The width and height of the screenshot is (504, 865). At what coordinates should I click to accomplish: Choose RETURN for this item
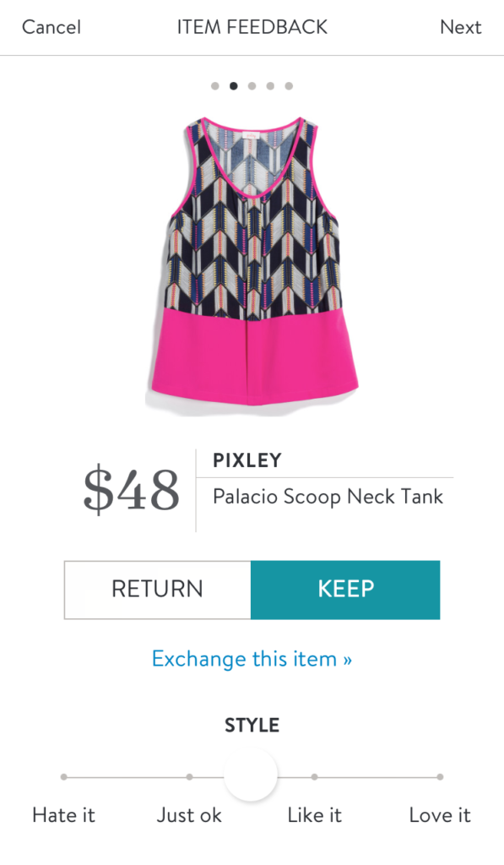tap(158, 590)
